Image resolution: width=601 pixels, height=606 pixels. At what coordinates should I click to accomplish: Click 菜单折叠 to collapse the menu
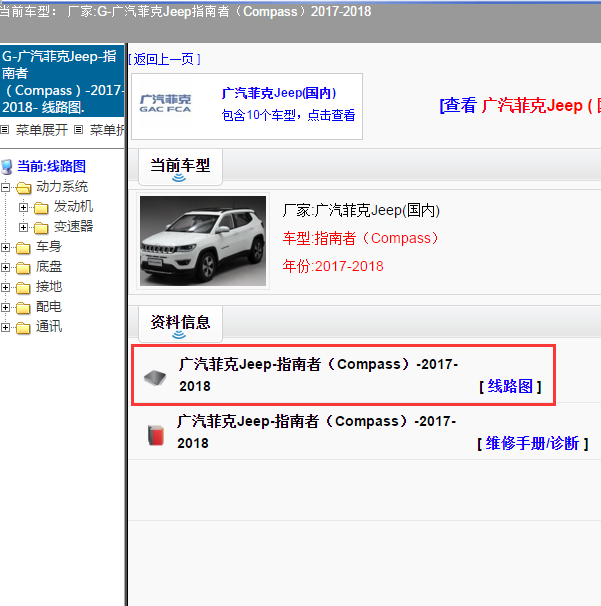[x=107, y=130]
